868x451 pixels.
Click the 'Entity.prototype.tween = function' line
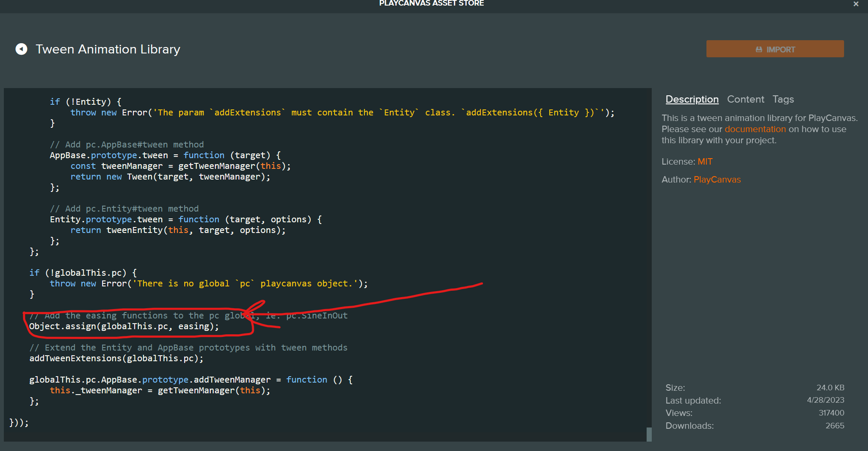(x=186, y=219)
